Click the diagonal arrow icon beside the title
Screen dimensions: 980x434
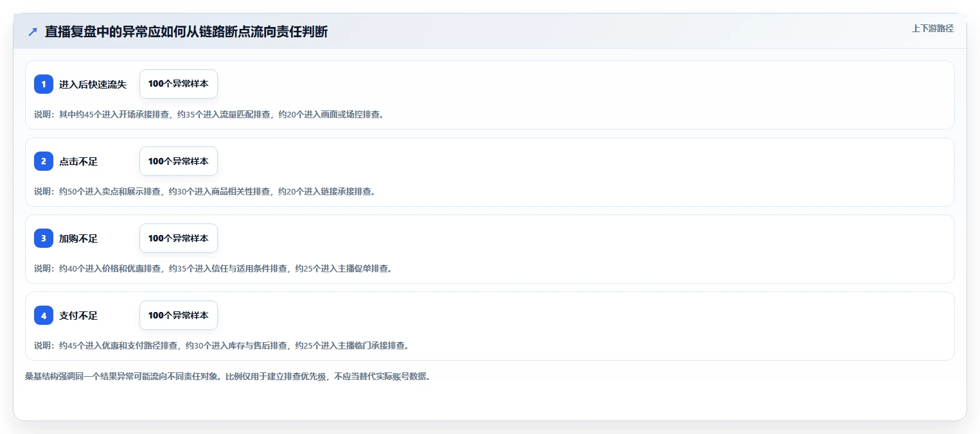[33, 32]
